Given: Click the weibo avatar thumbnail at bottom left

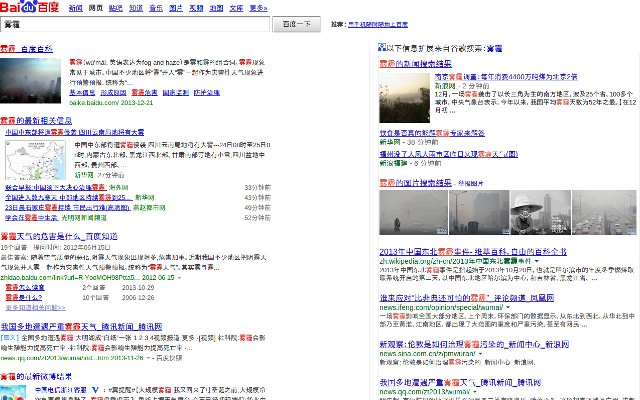Looking at the screenshot, I should click(x=13, y=392).
